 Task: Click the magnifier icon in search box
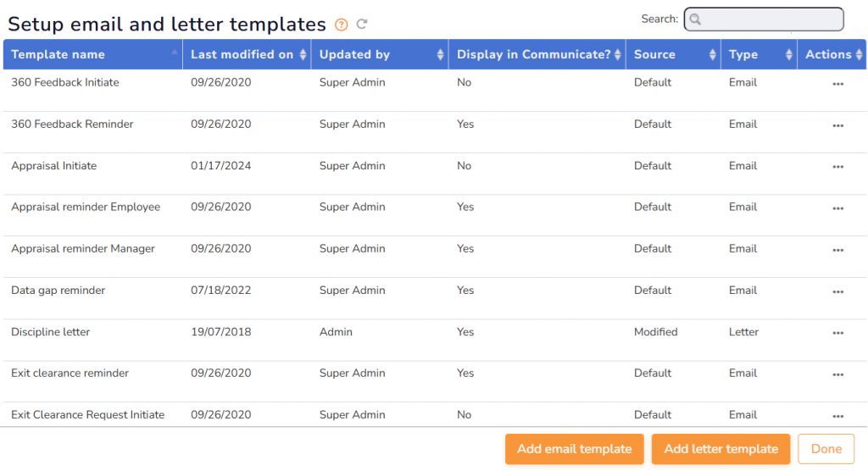pos(695,19)
